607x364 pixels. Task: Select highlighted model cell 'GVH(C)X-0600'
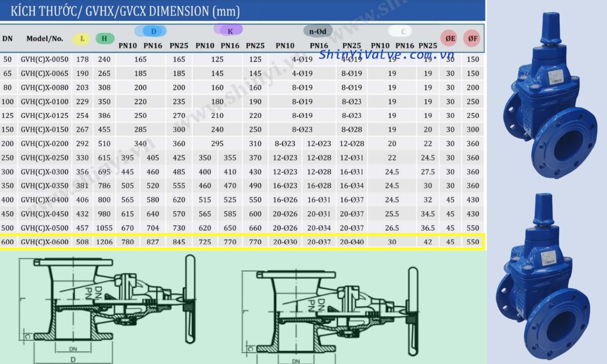[44, 242]
